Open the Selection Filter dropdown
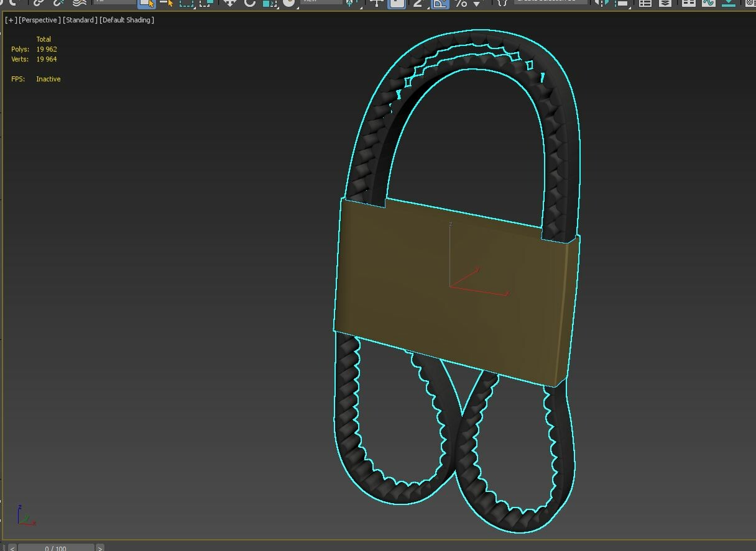The height and width of the screenshot is (551, 756). point(115,2)
